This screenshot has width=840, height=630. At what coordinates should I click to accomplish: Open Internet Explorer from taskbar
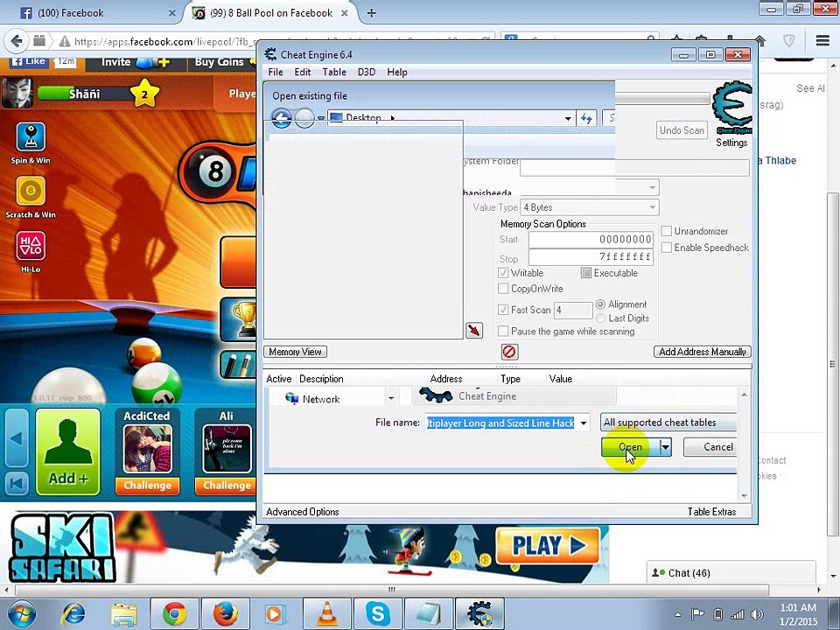click(x=73, y=614)
